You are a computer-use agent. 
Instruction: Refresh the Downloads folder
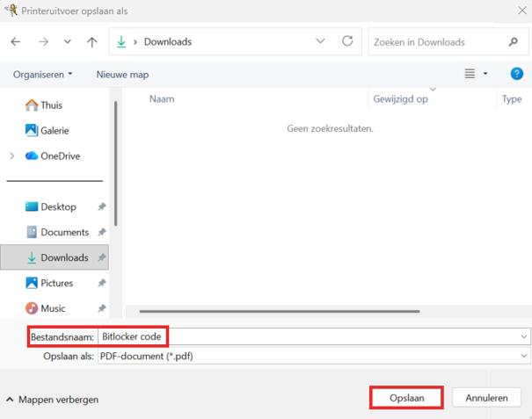(x=347, y=41)
